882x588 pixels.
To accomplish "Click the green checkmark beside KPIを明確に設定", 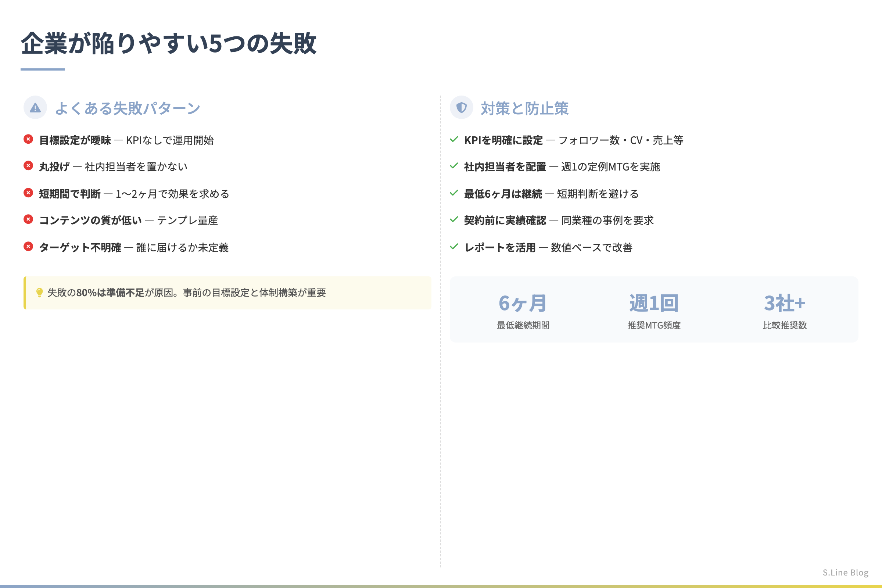I will coord(454,140).
